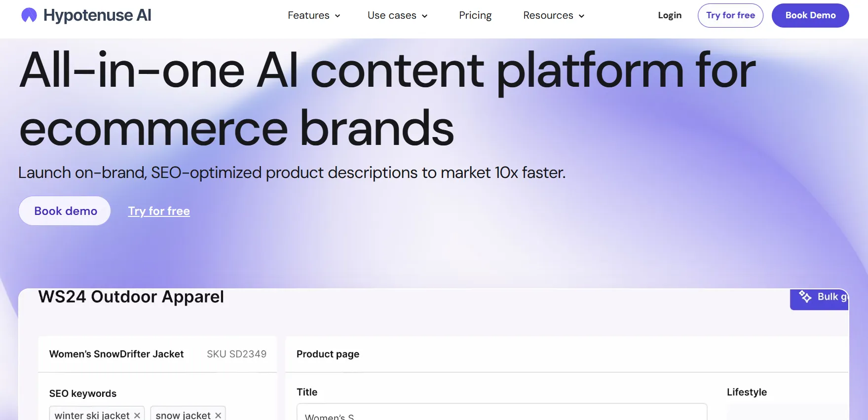Click the Bulk generate sparkle icon
Screen dimensions: 868x420
[x=805, y=297]
